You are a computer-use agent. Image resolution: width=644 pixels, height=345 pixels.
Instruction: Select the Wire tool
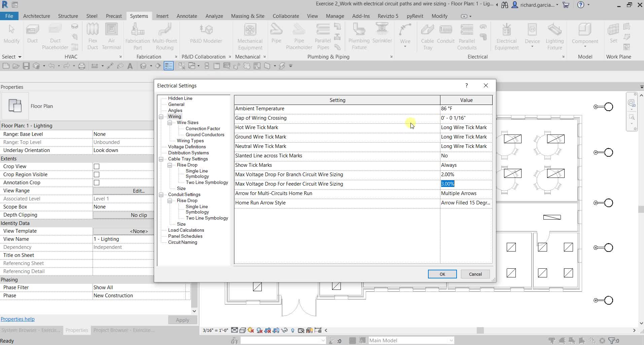click(405, 35)
